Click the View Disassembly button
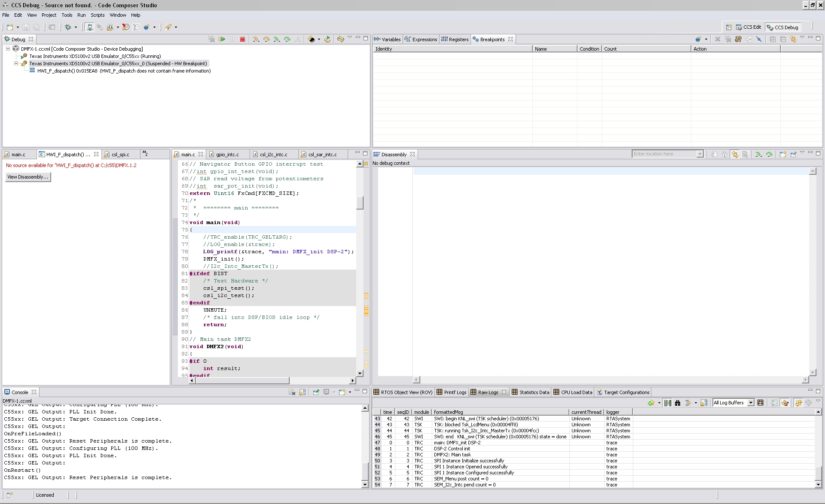Screen dimensions: 825x504 click(x=27, y=177)
